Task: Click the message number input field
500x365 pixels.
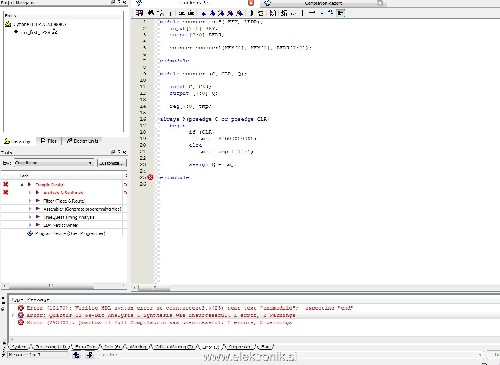Action: coord(38,355)
